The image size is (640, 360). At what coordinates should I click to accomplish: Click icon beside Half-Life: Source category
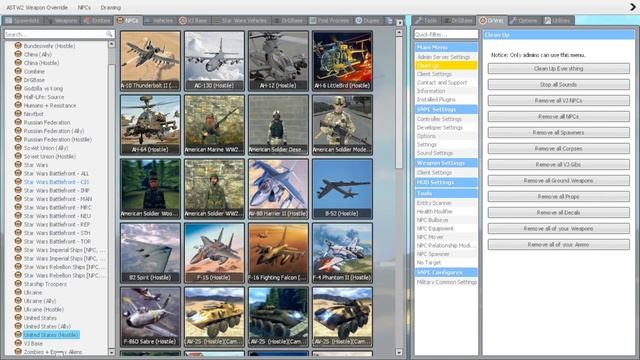pyautogui.click(x=18, y=96)
